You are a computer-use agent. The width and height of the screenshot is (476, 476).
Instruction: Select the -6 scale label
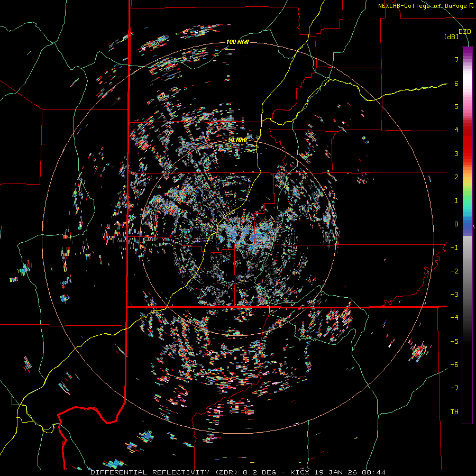click(454, 365)
